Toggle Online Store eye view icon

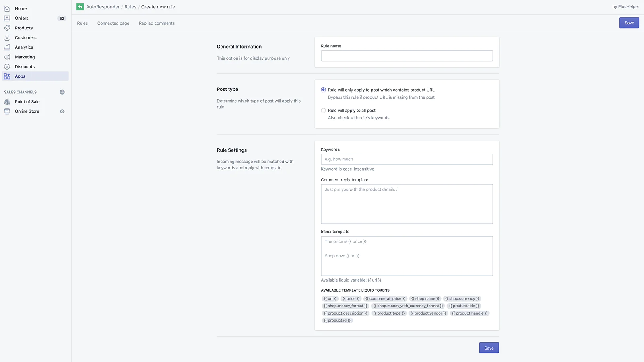(x=62, y=111)
